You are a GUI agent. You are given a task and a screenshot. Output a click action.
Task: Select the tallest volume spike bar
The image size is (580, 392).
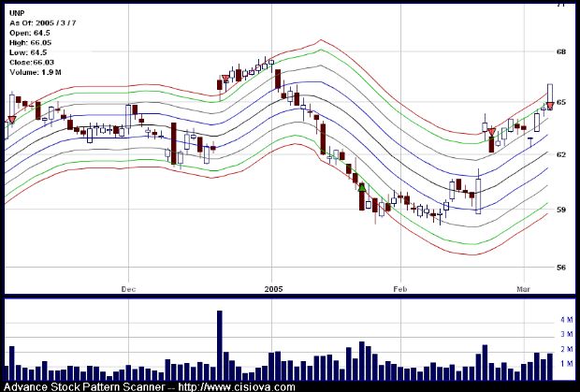click(219, 345)
